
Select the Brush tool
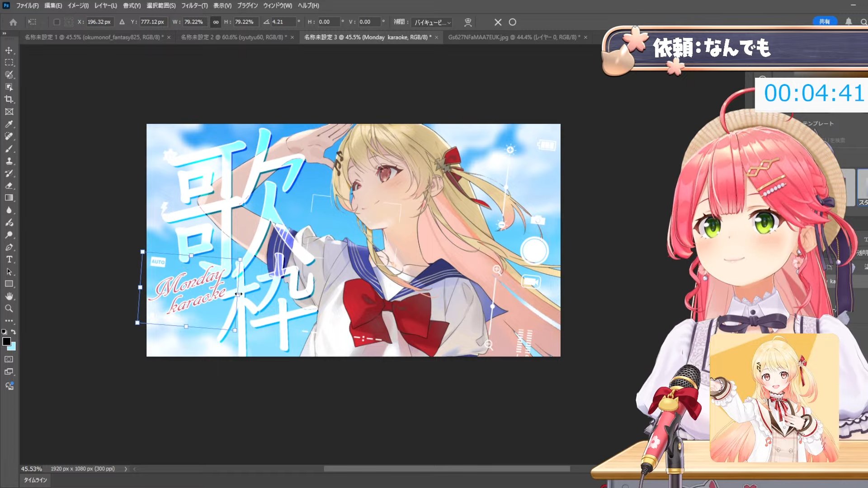coord(9,149)
